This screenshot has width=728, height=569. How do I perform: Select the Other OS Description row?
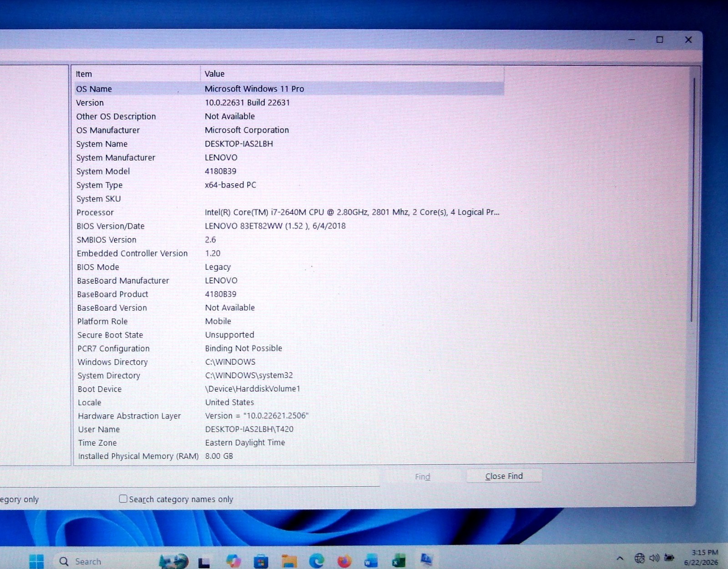pos(289,116)
